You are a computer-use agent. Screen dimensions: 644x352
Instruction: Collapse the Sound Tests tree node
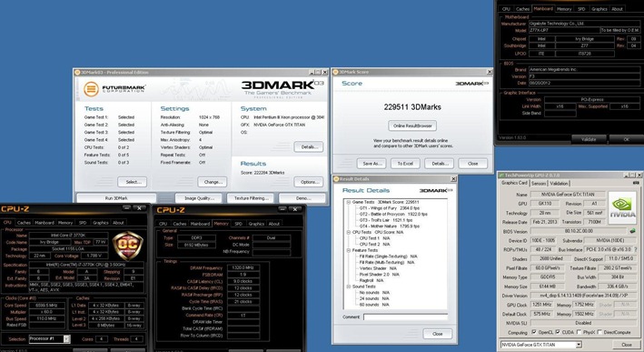click(x=348, y=287)
